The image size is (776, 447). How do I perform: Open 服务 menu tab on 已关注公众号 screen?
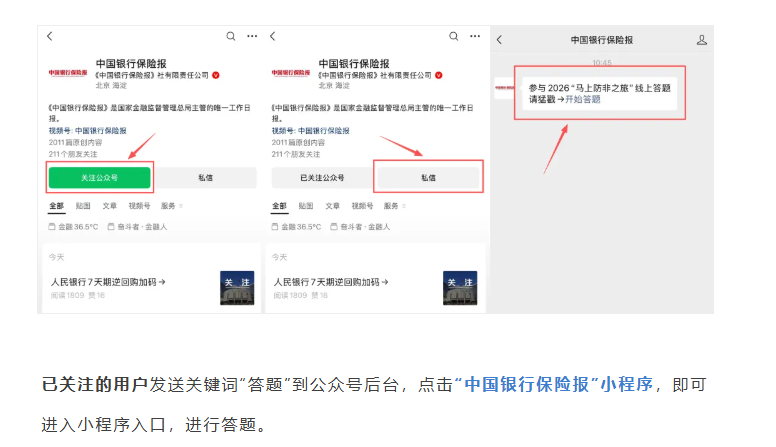click(x=394, y=206)
